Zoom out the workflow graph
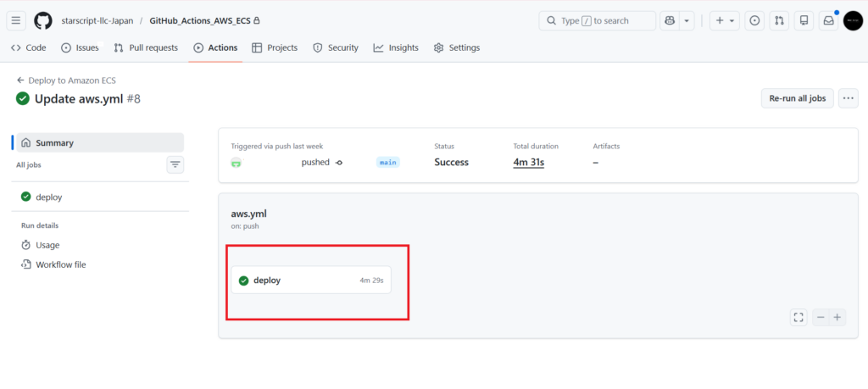The width and height of the screenshot is (868, 389). pyautogui.click(x=820, y=317)
